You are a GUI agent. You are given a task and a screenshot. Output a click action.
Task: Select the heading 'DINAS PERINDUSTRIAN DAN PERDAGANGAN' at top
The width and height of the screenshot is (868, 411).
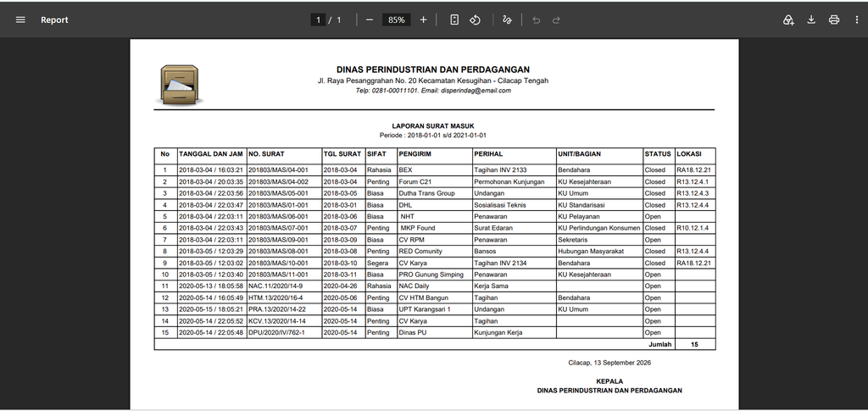pyautogui.click(x=433, y=69)
